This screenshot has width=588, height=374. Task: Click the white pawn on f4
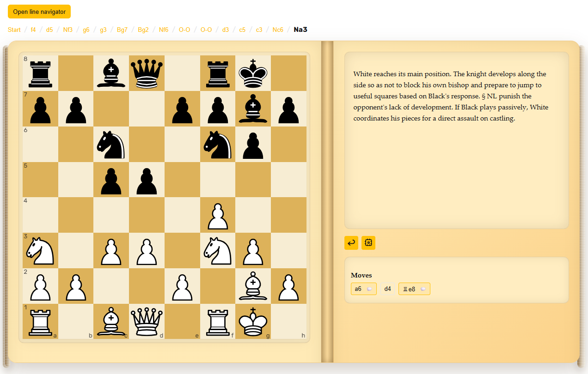point(218,215)
